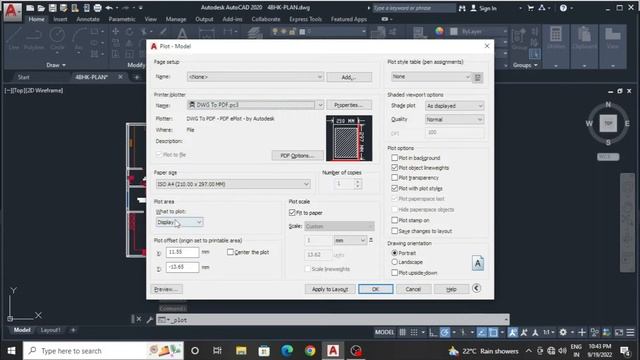640x360 pixels.
Task: Enable Plot stamp on checkbox
Action: pos(394,220)
